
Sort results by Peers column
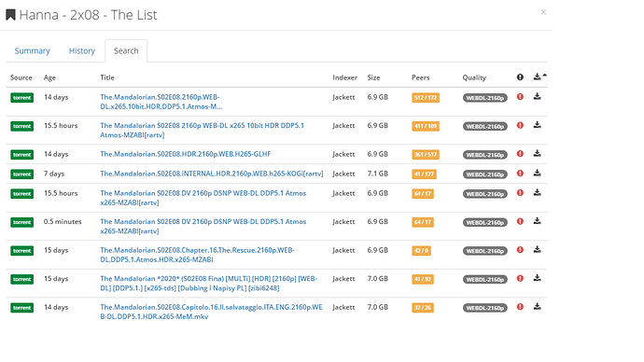[x=421, y=77]
